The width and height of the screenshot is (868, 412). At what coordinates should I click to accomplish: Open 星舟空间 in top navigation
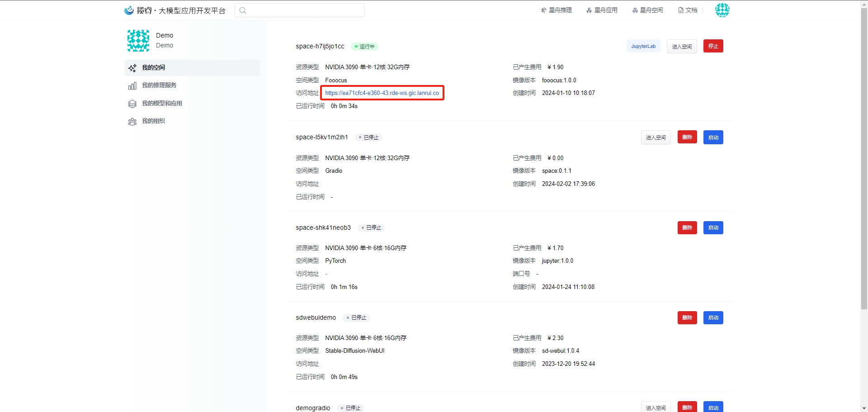647,10
